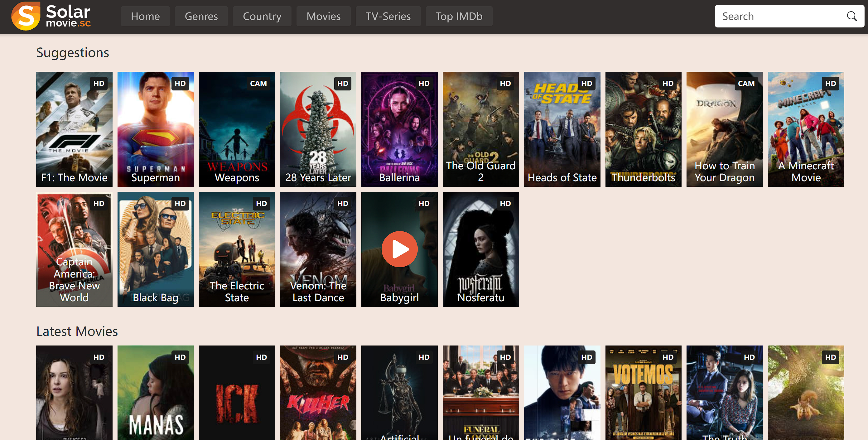Open A Minecraft Movie poster
Image resolution: width=868 pixels, height=440 pixels.
click(806, 129)
